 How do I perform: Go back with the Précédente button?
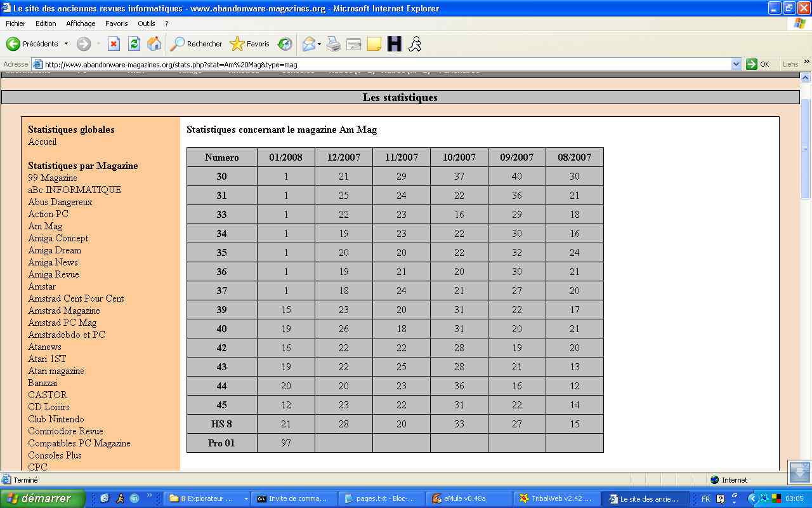point(32,44)
